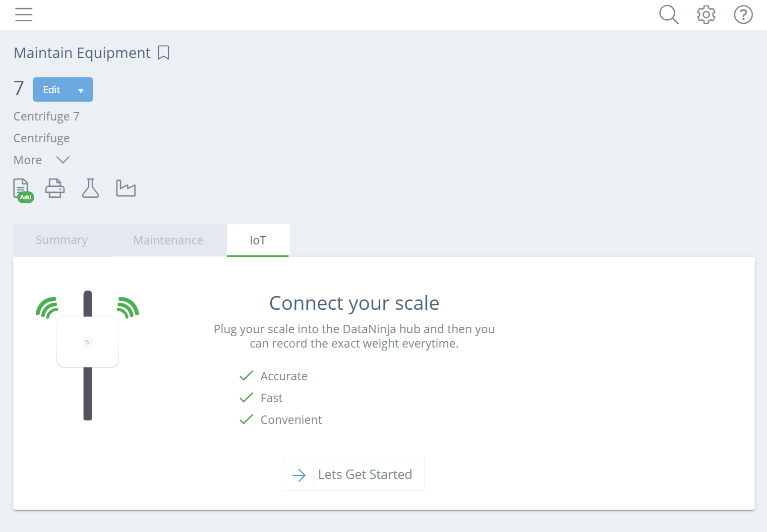The width and height of the screenshot is (767, 532).
Task: Click the Accurate list item
Action: pos(273,376)
